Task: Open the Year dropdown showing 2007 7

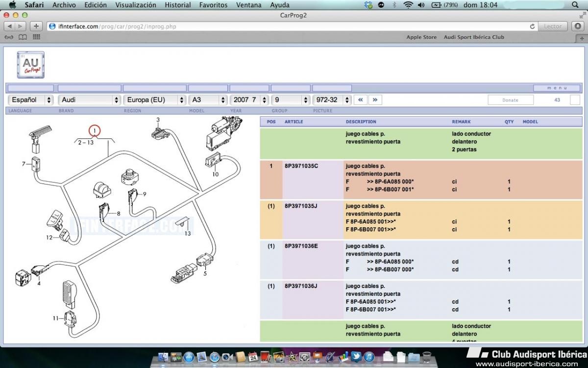Action: click(x=249, y=100)
